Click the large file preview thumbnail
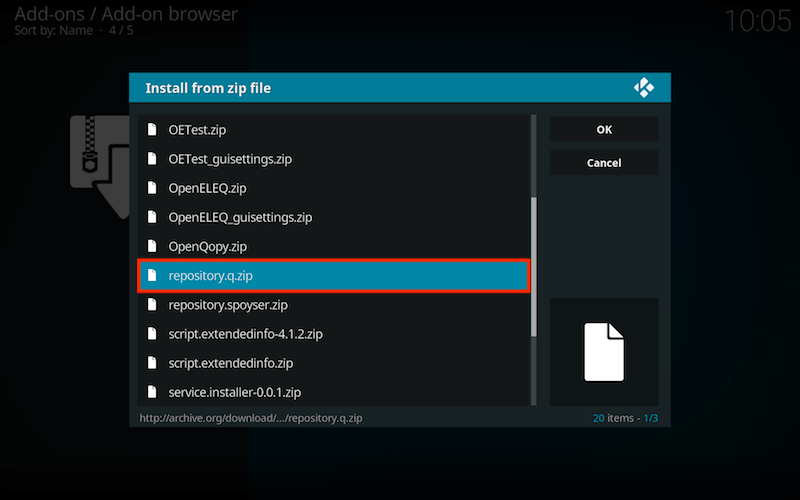Viewport: 800px width, 500px height. click(604, 352)
